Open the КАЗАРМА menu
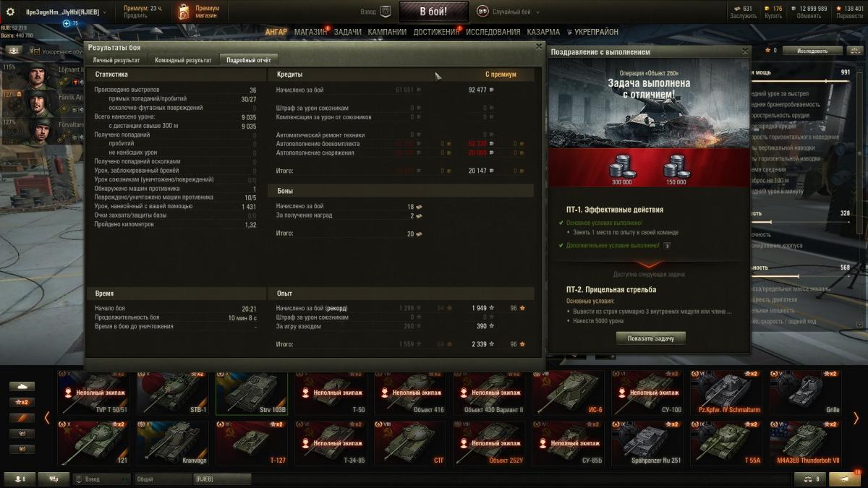Image resolution: width=868 pixels, height=488 pixels. click(543, 32)
